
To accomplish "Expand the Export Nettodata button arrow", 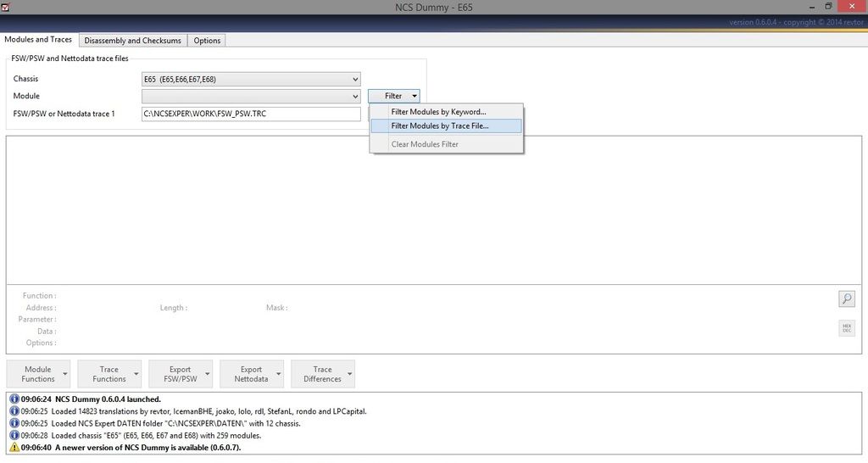I will (x=278, y=374).
